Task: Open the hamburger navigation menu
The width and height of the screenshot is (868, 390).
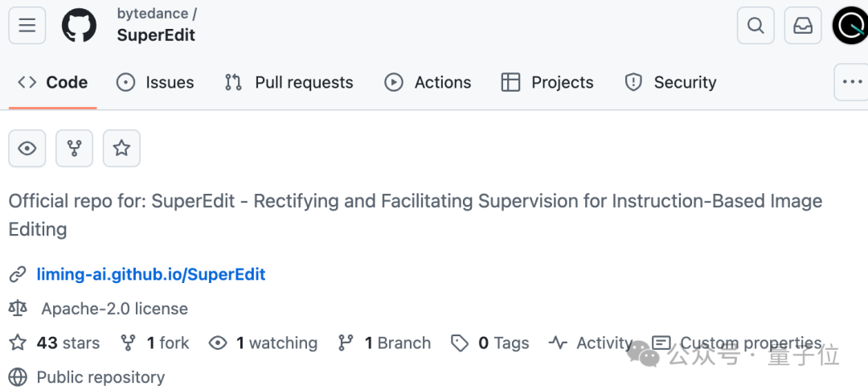Action: (27, 26)
